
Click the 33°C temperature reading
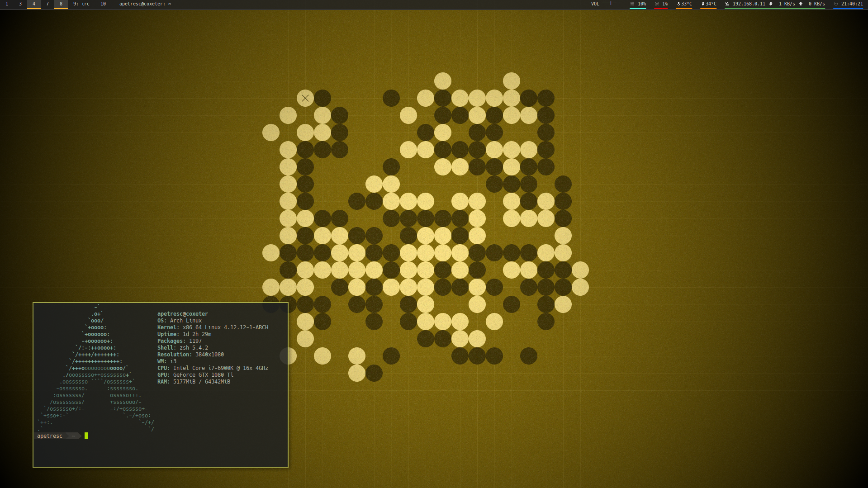687,4
